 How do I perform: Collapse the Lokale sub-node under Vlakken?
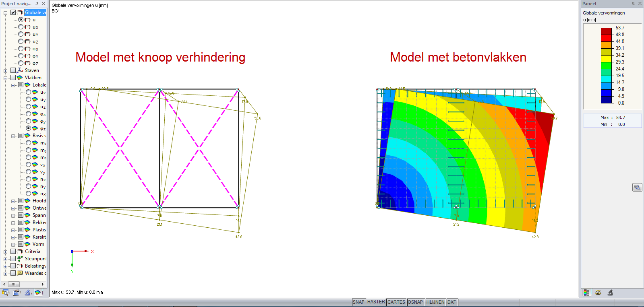[x=13, y=85]
